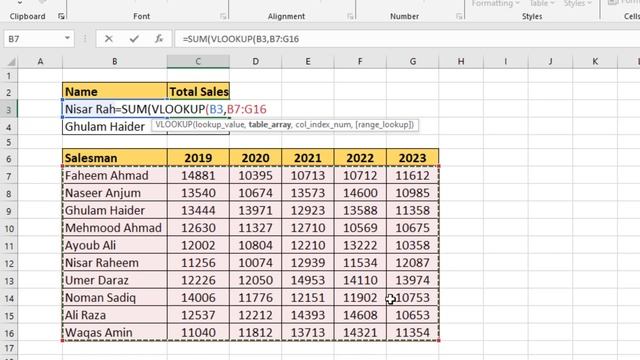The image size is (640, 360).
Task: Open Alignment settings dialog launcher
Action: pyautogui.click(x=350, y=16)
